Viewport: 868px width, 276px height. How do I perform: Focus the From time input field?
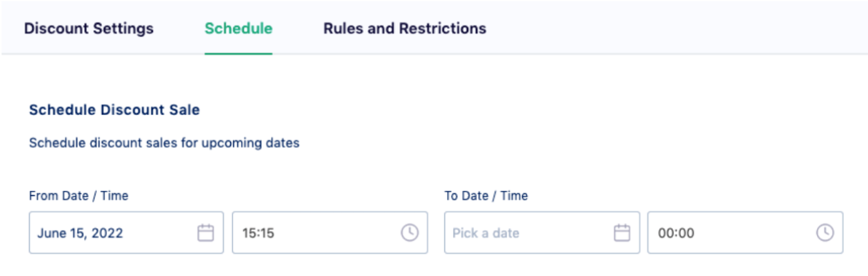tap(330, 233)
